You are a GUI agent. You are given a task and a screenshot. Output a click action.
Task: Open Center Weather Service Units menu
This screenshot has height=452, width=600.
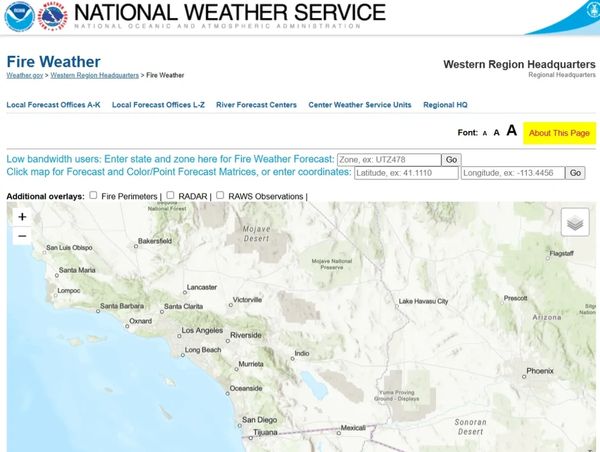coord(360,105)
